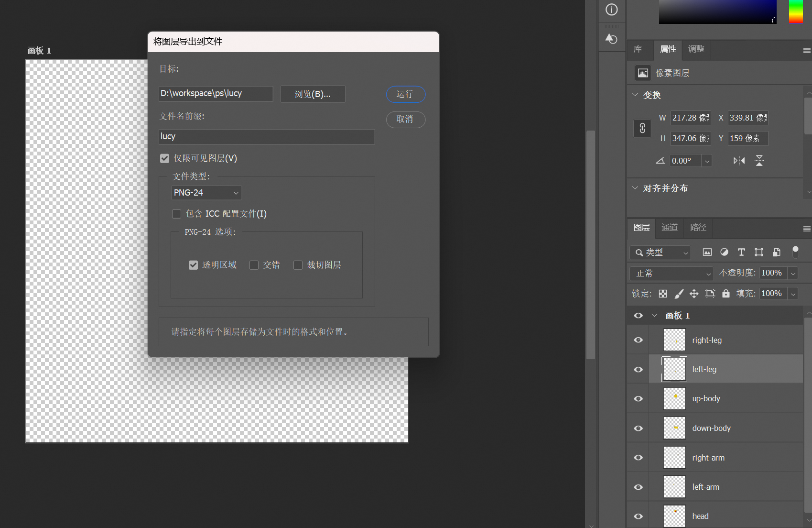Click the pixel layer icon in Properties

tap(643, 73)
